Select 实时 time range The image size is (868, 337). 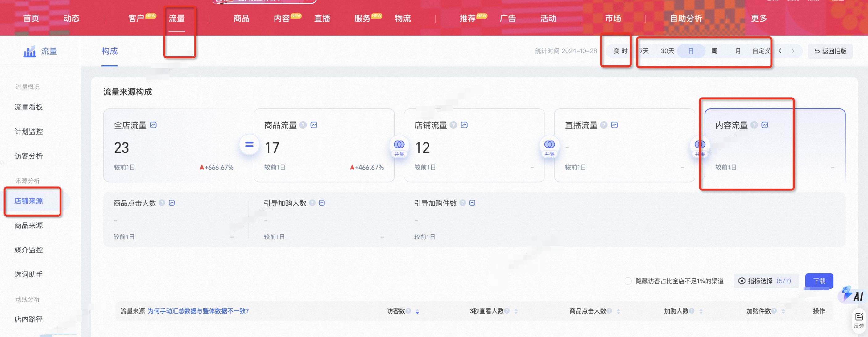(620, 51)
